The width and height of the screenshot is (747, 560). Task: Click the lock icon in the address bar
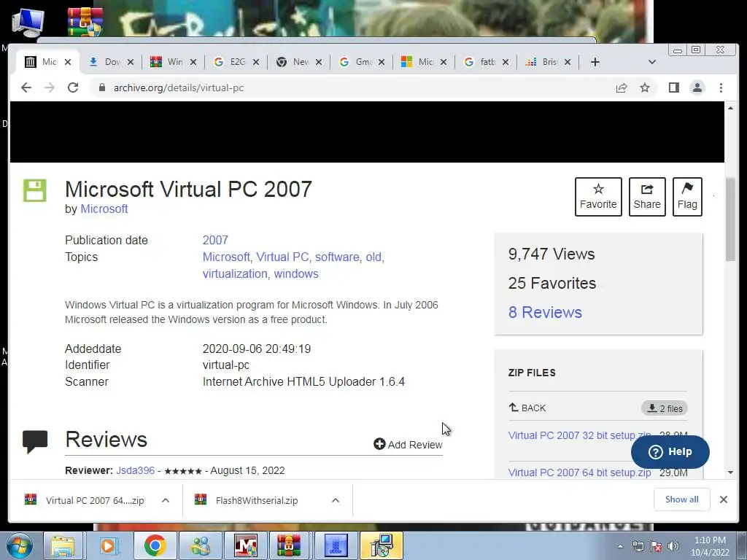point(101,87)
